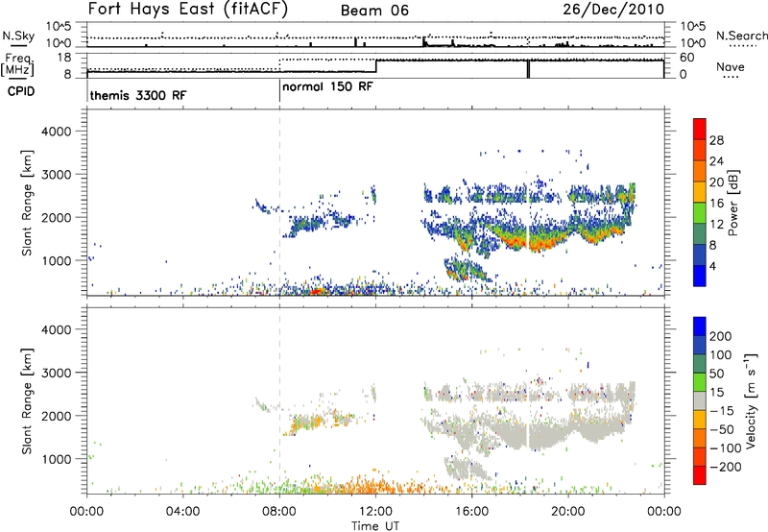
Task: Click the 'Freq. [MHz]' axis label
Action: click(18, 65)
